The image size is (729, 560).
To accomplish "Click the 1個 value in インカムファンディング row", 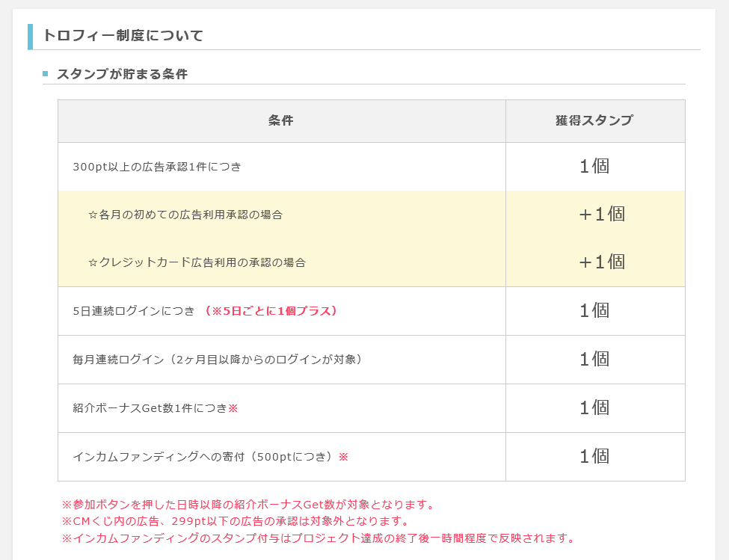I will tap(594, 456).
